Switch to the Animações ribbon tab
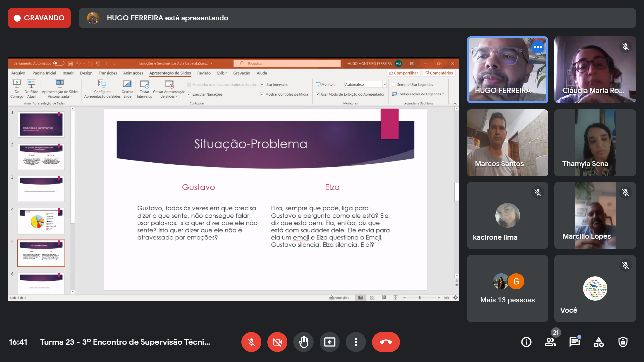The height and width of the screenshot is (362, 644). point(133,73)
